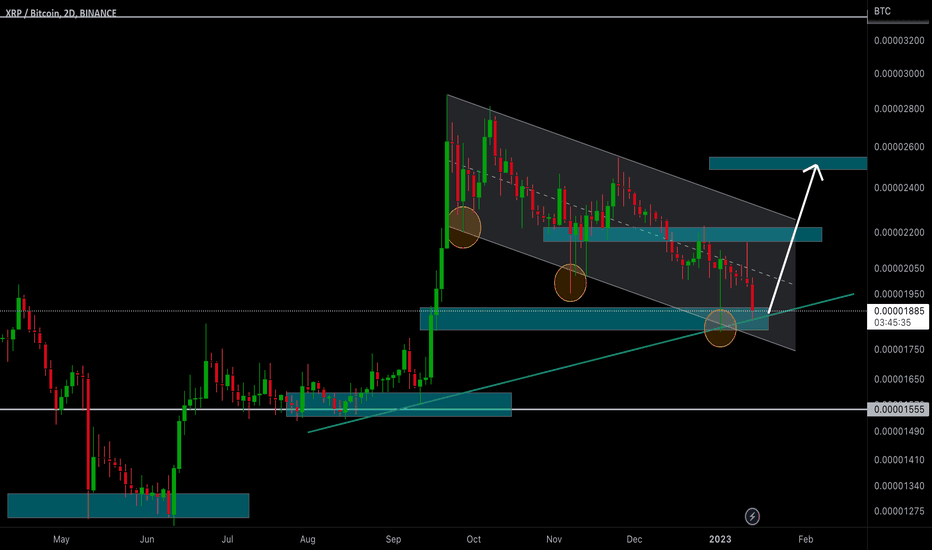This screenshot has width=932, height=550.
Task: Click the 0.00002050 price axis label
Action: tap(899, 269)
